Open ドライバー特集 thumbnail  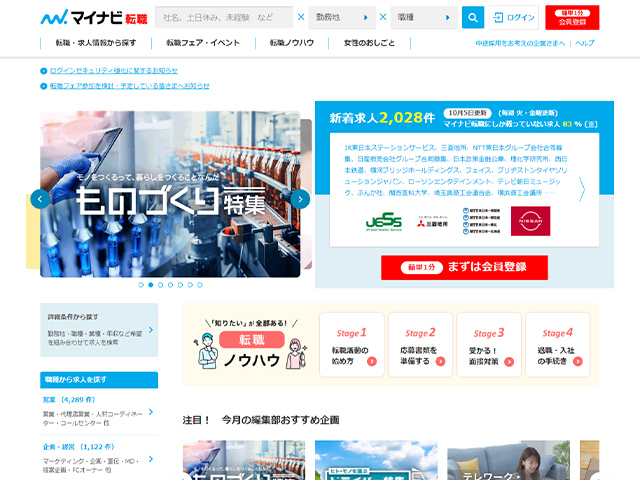[x=376, y=460]
